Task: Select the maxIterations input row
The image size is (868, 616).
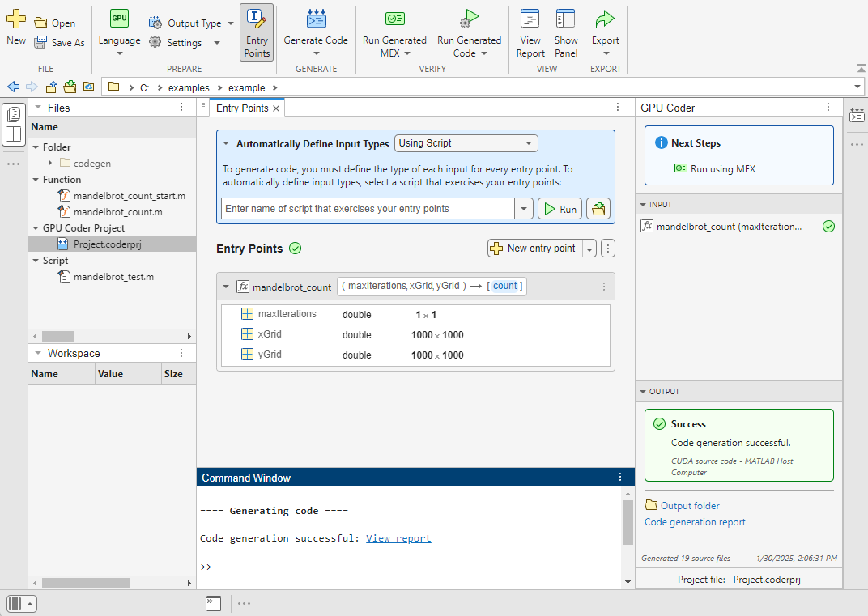Action: point(415,314)
